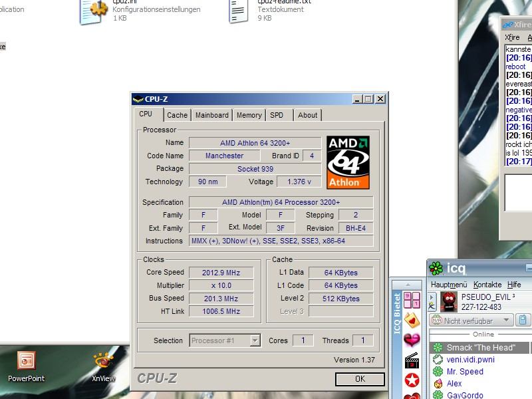Open the Xfire menu in Xfire window
The image size is (532, 399).
pyautogui.click(x=512, y=37)
